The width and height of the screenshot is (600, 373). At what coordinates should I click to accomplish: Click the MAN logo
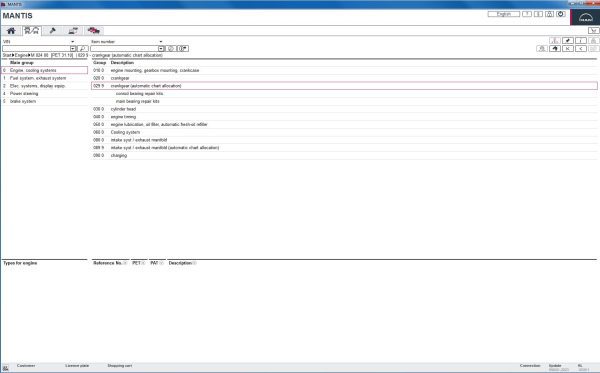(x=585, y=18)
